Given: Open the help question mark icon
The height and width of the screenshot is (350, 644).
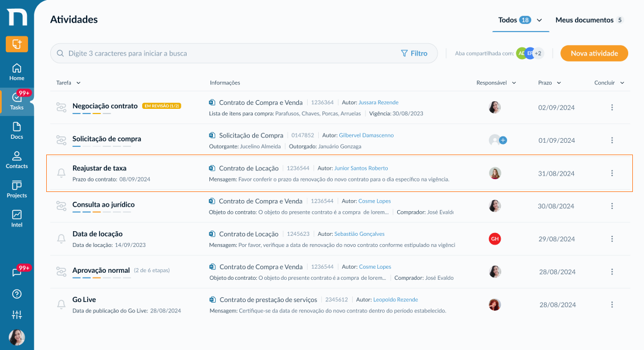Looking at the screenshot, I should tap(17, 294).
